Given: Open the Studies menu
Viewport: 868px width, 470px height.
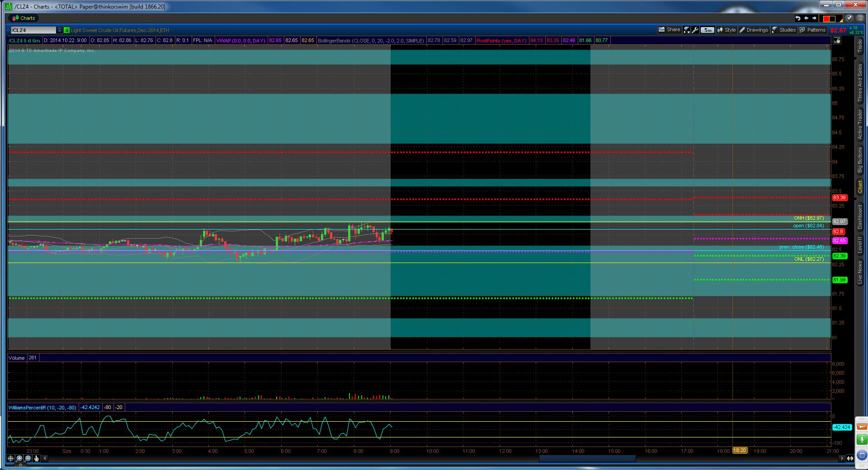Looking at the screenshot, I should [x=784, y=30].
